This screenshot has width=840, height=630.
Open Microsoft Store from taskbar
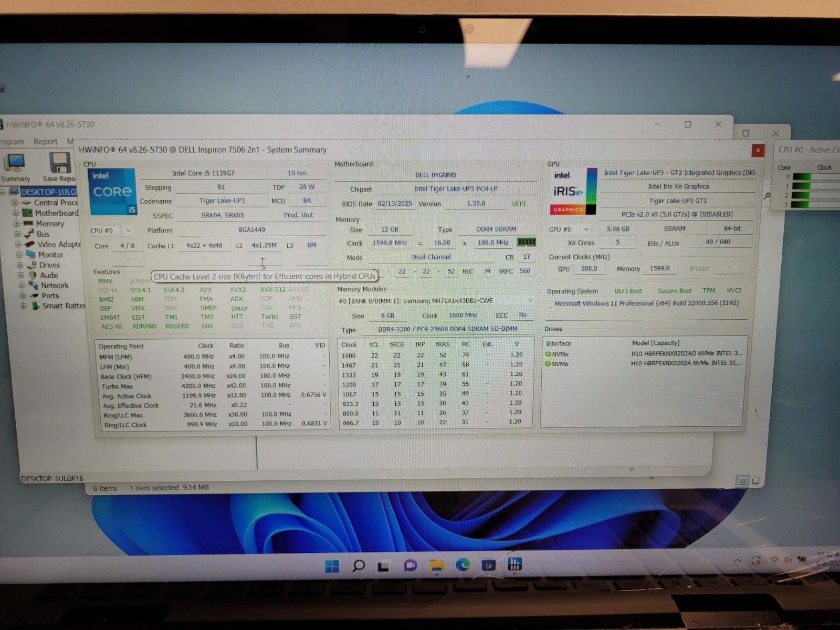point(489,565)
